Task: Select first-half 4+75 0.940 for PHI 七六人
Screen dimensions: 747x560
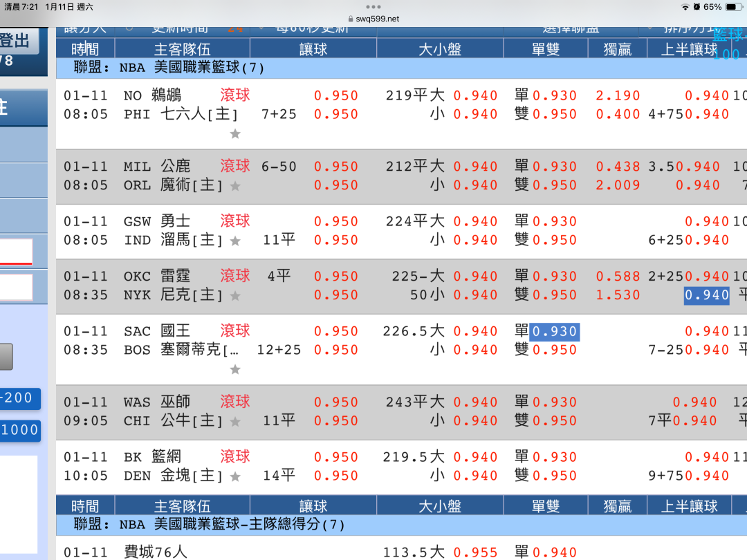Action: tap(706, 114)
